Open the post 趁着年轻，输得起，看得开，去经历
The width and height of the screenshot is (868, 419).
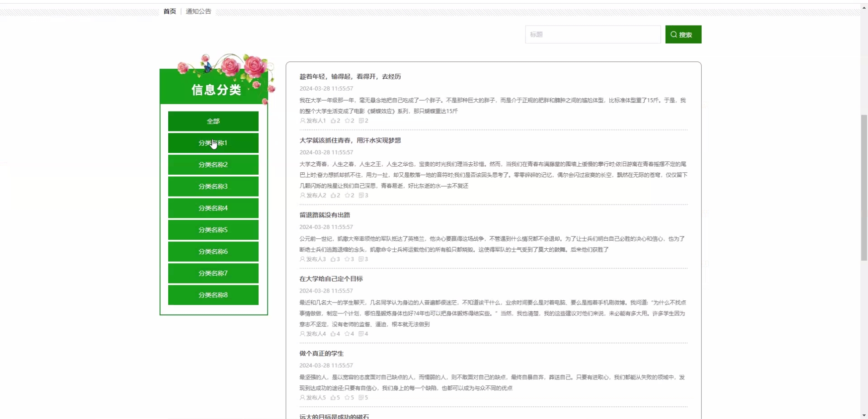(350, 76)
